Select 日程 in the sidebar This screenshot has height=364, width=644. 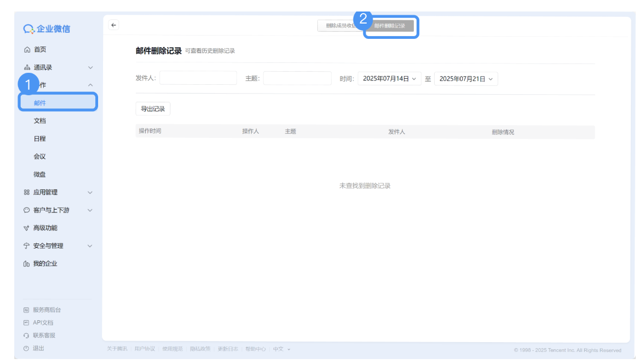pos(40,138)
